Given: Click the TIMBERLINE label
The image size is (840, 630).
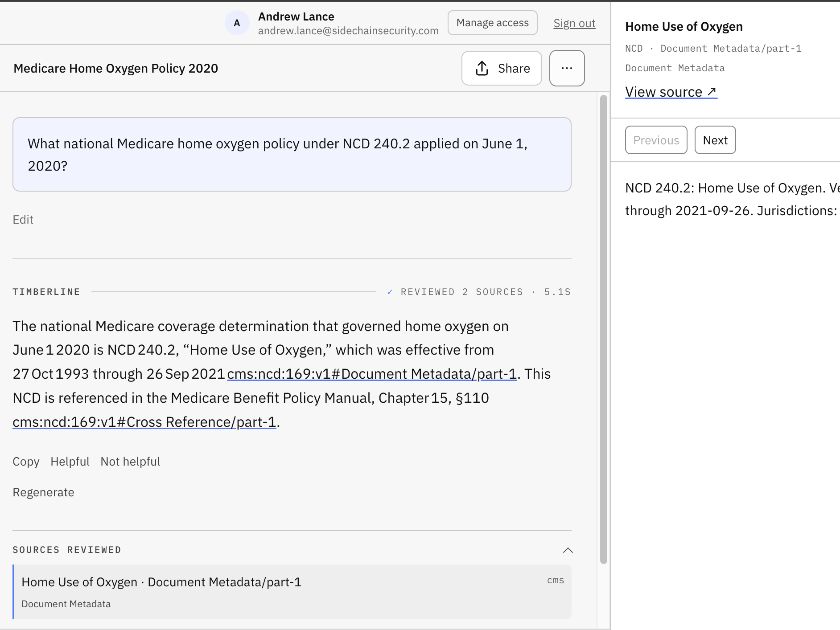Looking at the screenshot, I should (x=46, y=292).
